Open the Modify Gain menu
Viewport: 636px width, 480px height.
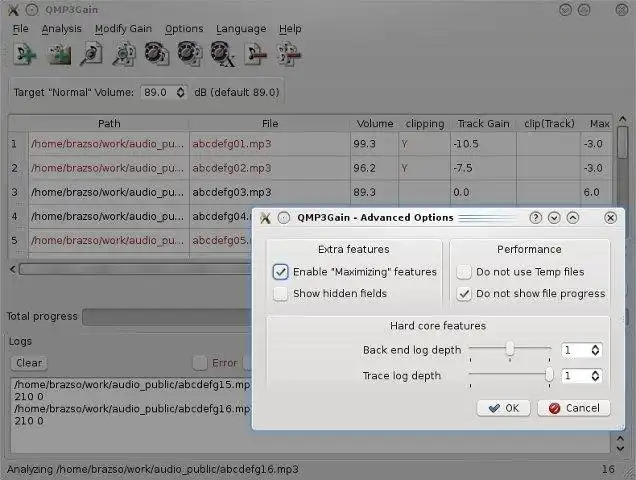pos(123,29)
